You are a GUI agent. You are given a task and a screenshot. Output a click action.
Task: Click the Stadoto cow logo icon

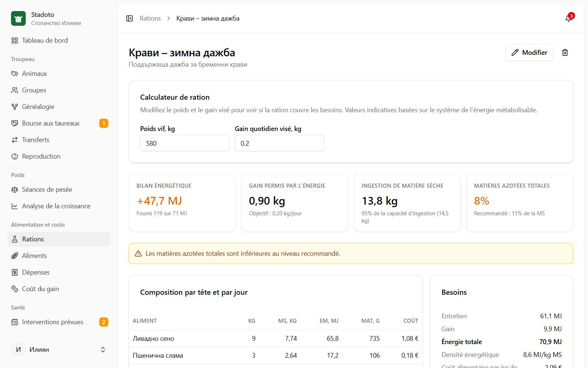tap(18, 18)
